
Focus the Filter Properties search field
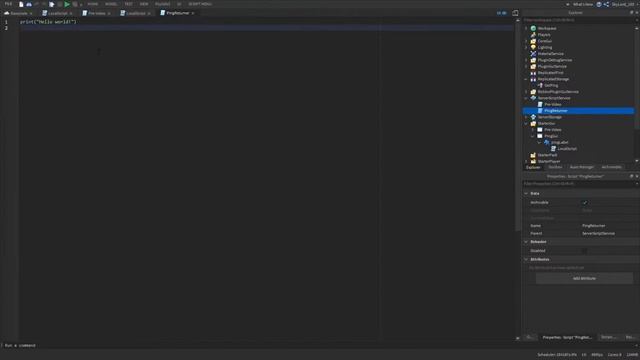tap(578, 184)
